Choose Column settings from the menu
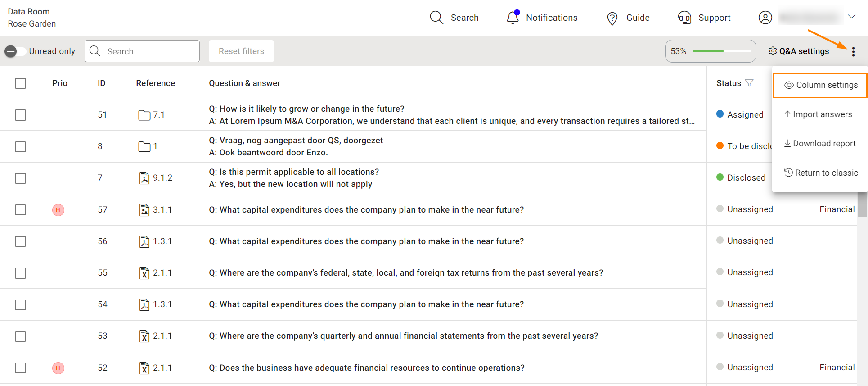The width and height of the screenshot is (868, 386). point(820,85)
